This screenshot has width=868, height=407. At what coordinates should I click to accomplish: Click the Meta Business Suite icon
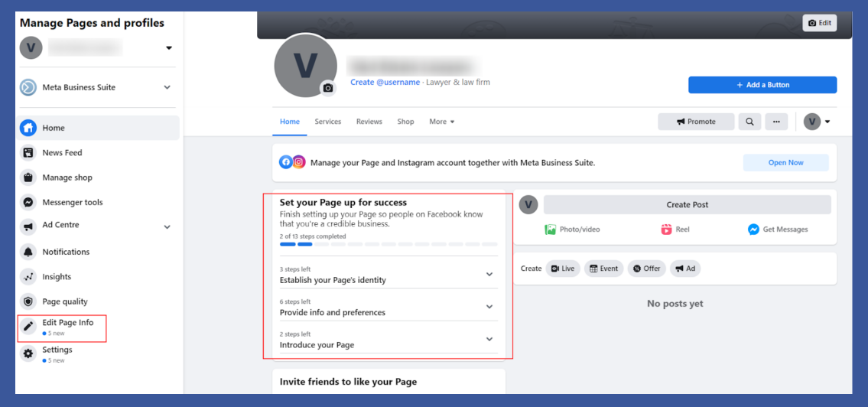[x=28, y=87]
